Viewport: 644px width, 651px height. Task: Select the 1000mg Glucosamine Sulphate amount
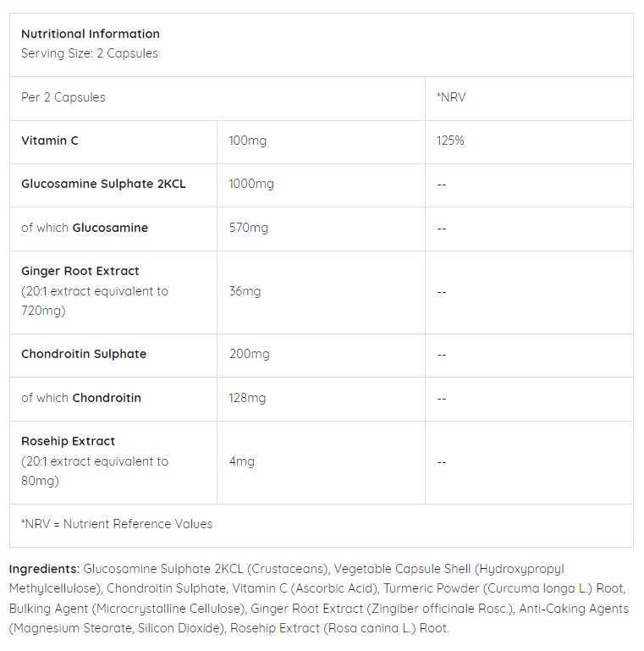tap(251, 184)
